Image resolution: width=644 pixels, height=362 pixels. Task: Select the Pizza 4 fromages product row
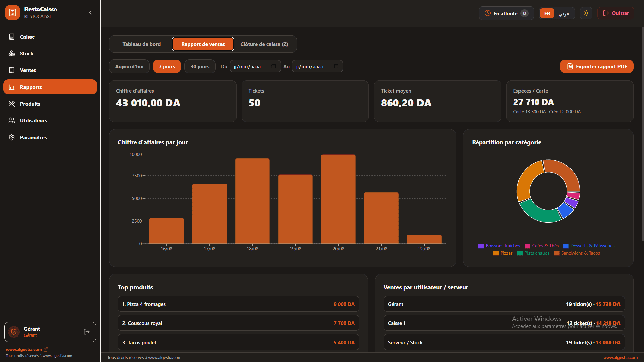(238, 304)
